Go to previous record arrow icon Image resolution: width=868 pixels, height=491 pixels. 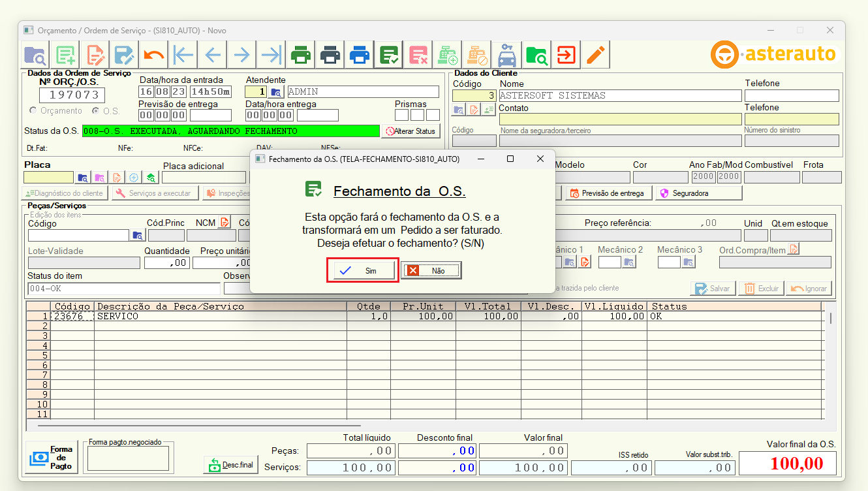213,55
